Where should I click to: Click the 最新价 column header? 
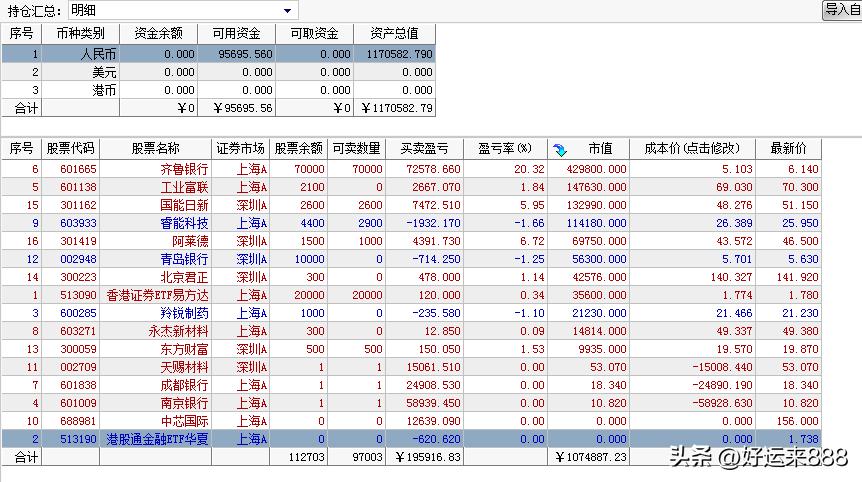(x=788, y=148)
